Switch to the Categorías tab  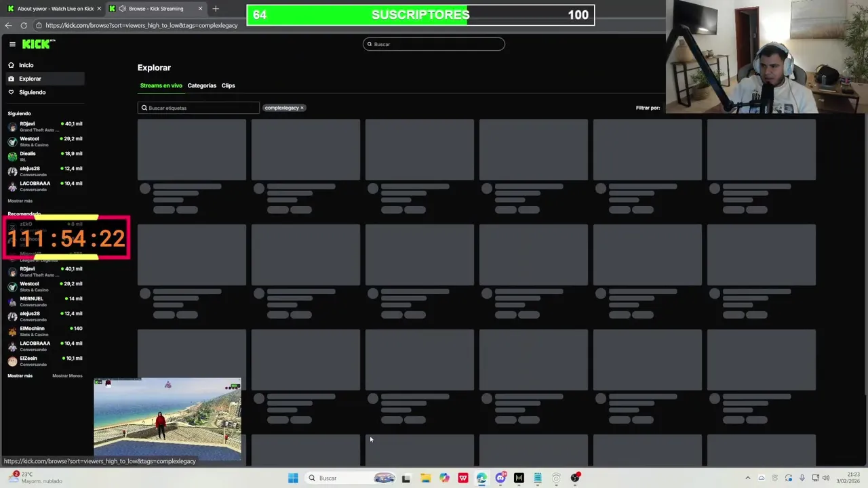point(201,85)
